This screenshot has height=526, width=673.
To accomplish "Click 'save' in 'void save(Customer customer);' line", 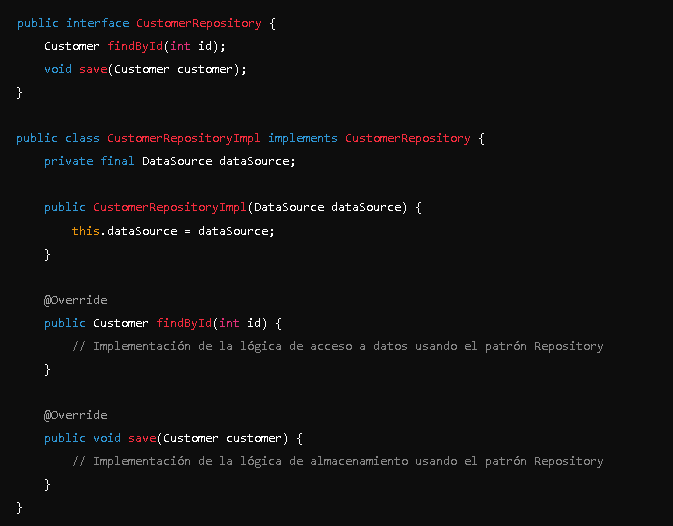I will [x=93, y=69].
